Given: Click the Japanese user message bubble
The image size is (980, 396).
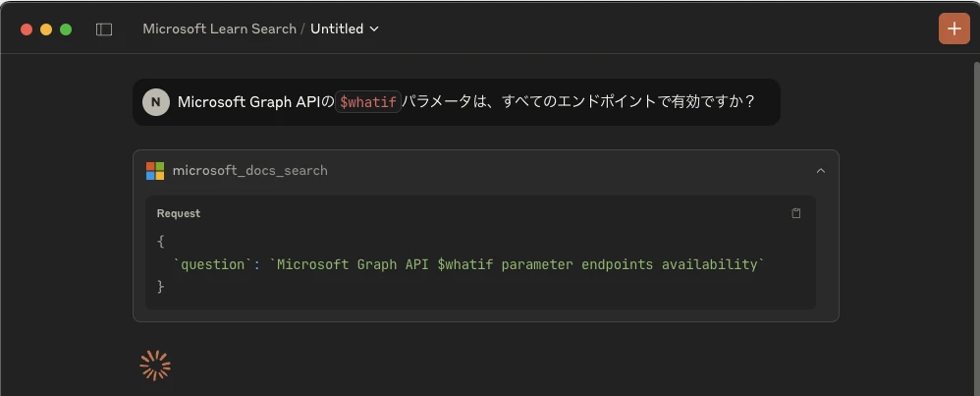Looking at the screenshot, I should point(457,102).
